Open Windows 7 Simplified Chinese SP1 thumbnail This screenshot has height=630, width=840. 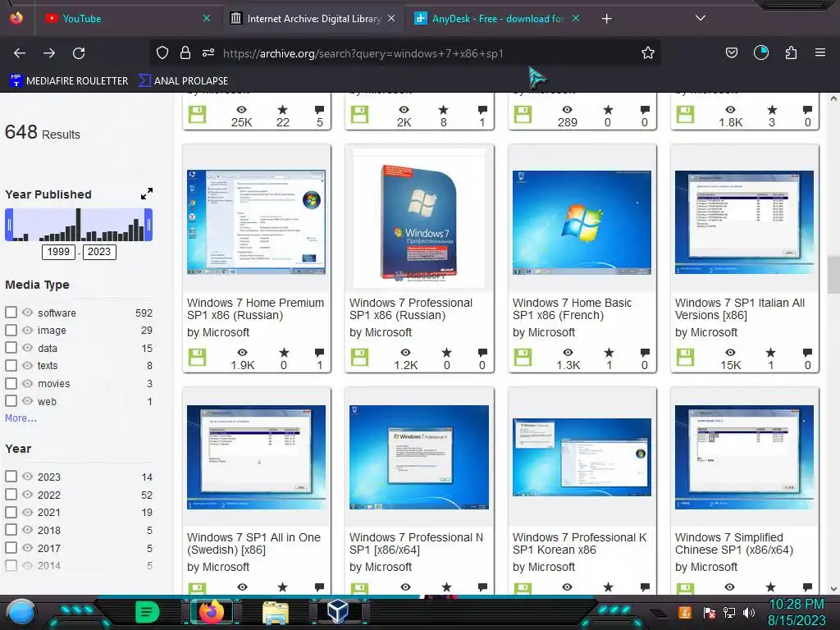click(744, 457)
